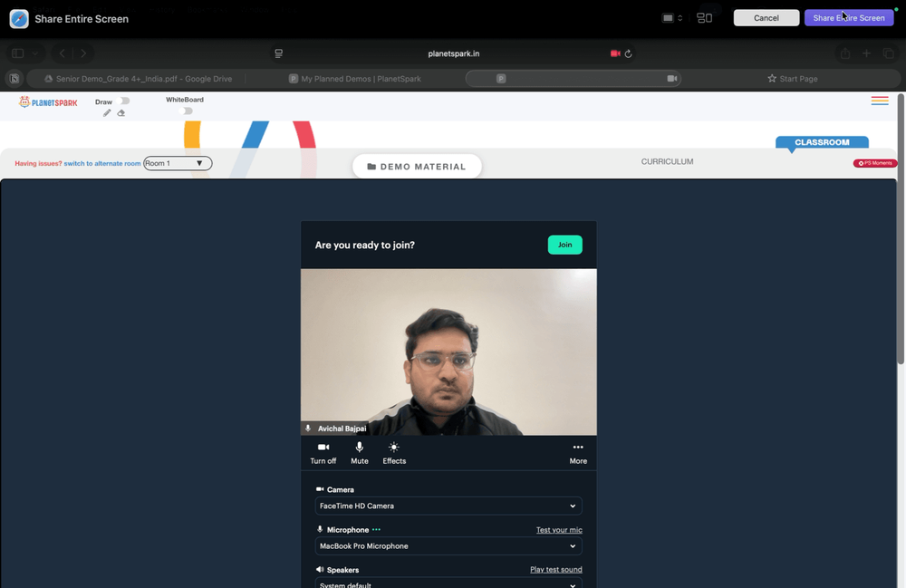
Task: Expand the System default speakers dropdown
Action: 448,583
